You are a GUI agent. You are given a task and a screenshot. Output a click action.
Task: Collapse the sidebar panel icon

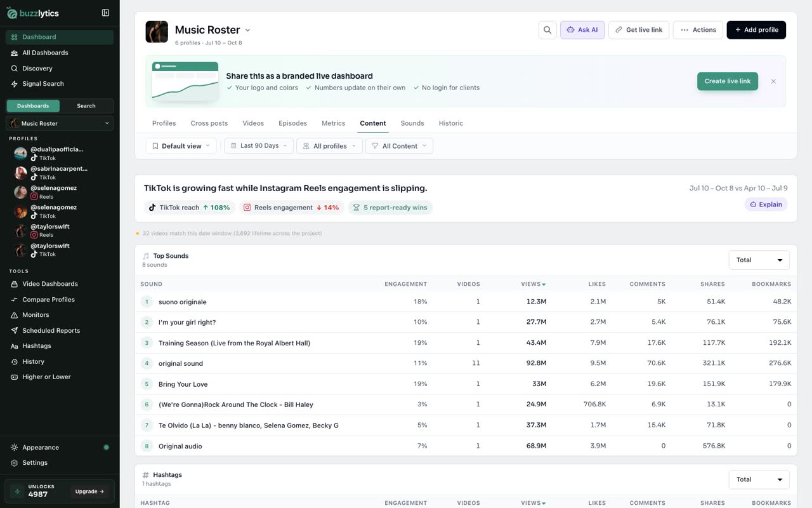point(105,13)
